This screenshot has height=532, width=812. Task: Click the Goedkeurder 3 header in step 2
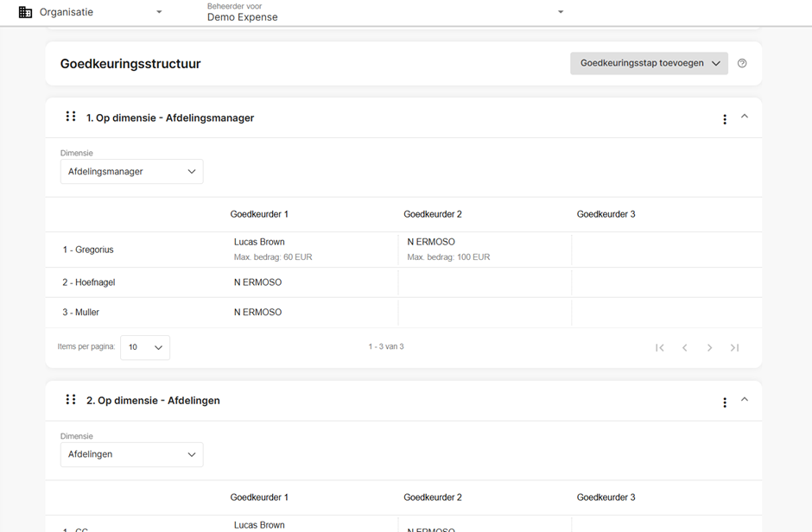[x=606, y=497]
